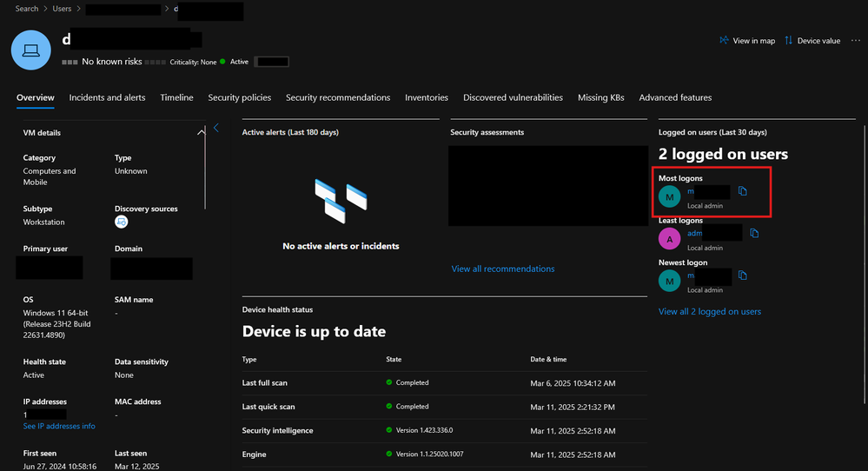This screenshot has width=868, height=471.
Task: Click Version 1.1.25020.1007 text
Action: pos(429,454)
